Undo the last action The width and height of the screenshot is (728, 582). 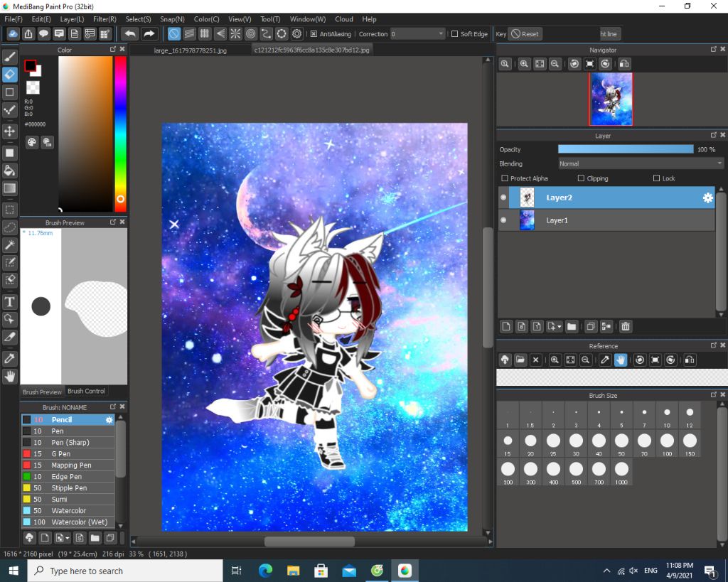coord(131,34)
